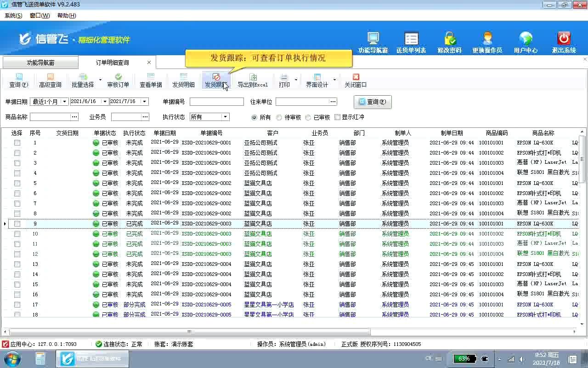Click the 关闭窗口 toolbar icon
Screen dimensions: 588x368
pos(356,80)
